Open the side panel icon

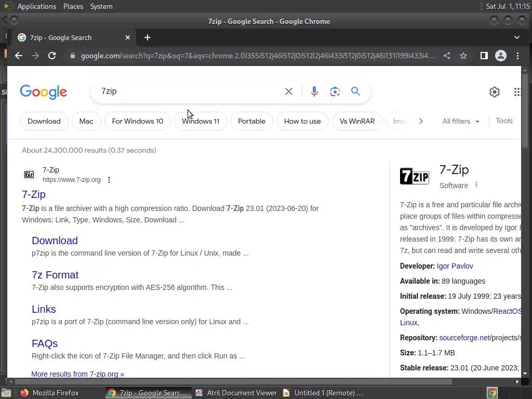(x=484, y=56)
